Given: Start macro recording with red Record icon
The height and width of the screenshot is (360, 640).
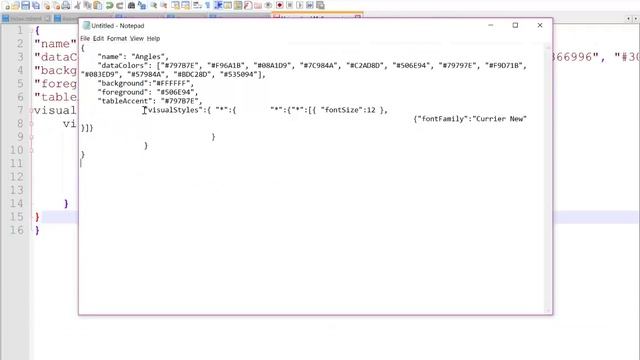Looking at the screenshot, I should [x=280, y=5].
